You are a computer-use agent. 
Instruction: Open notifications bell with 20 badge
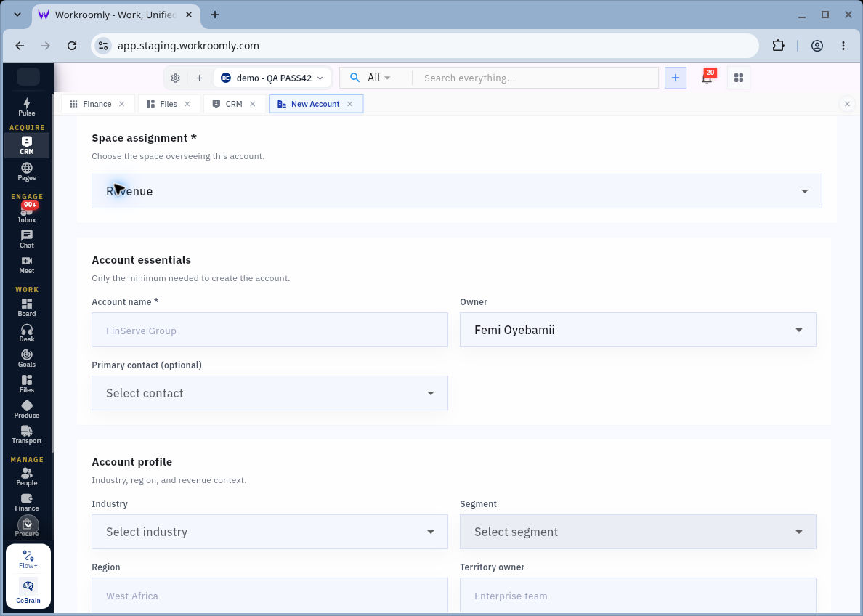pos(707,78)
